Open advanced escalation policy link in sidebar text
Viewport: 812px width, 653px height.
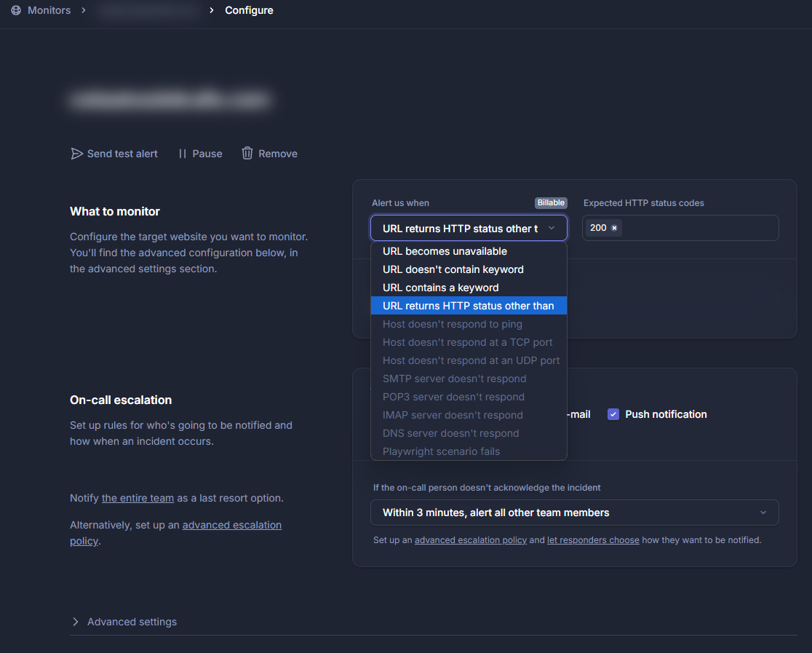coord(231,525)
